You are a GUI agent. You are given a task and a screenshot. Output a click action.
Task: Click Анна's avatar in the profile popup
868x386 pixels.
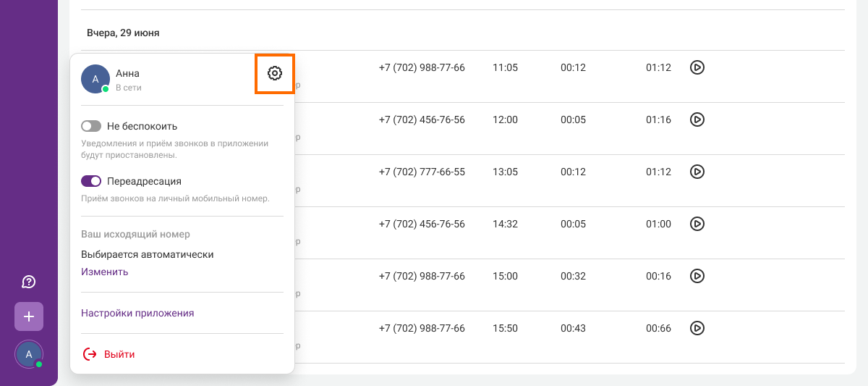click(x=95, y=79)
